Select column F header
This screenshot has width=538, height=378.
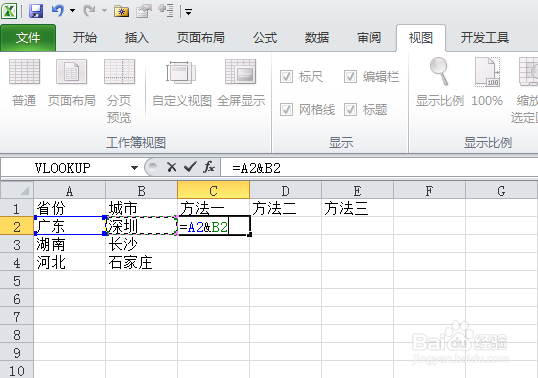429,191
